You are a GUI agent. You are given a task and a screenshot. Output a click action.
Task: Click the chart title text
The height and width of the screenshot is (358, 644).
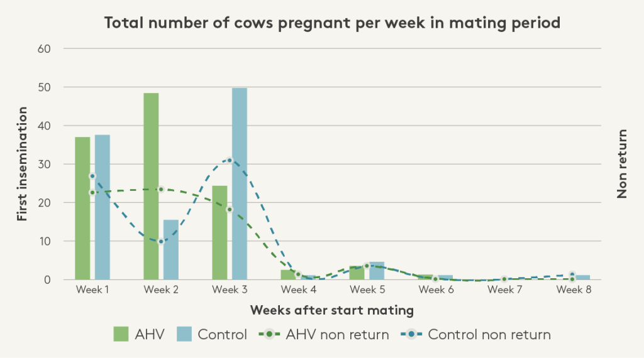tap(332, 23)
